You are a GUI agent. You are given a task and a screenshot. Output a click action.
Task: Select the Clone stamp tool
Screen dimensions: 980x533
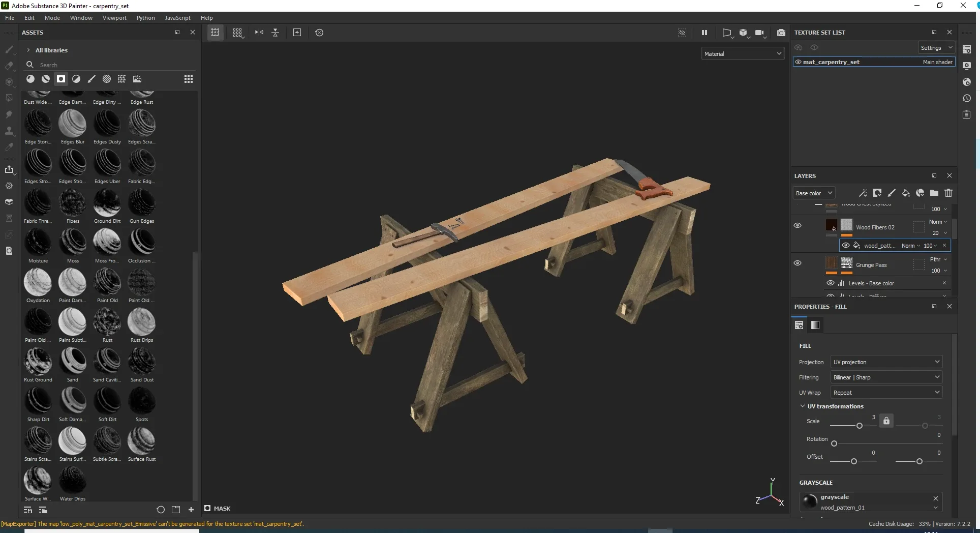click(9, 131)
